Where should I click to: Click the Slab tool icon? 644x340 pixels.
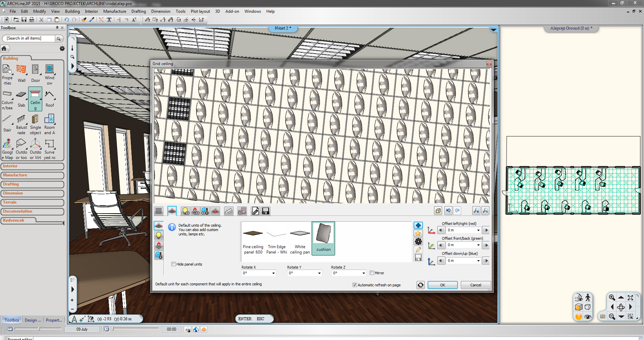(21, 99)
